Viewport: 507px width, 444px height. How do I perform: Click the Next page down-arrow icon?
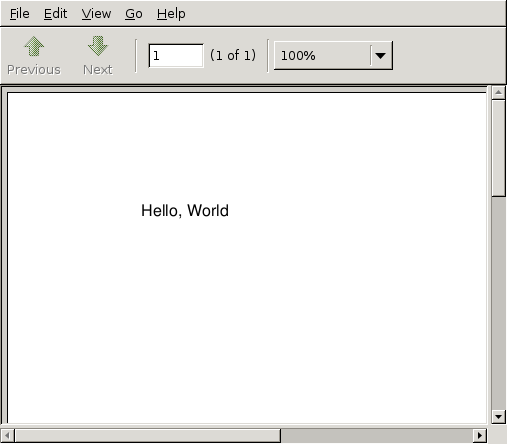point(98,46)
